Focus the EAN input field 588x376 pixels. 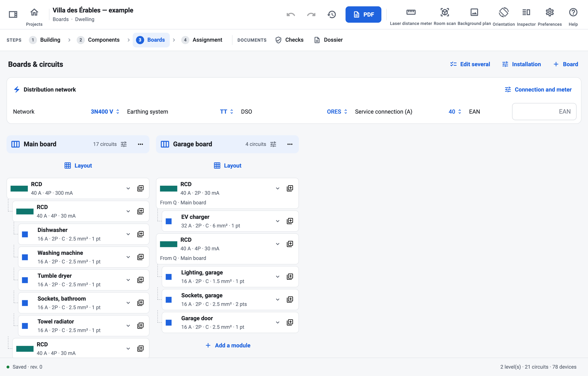[544, 112]
